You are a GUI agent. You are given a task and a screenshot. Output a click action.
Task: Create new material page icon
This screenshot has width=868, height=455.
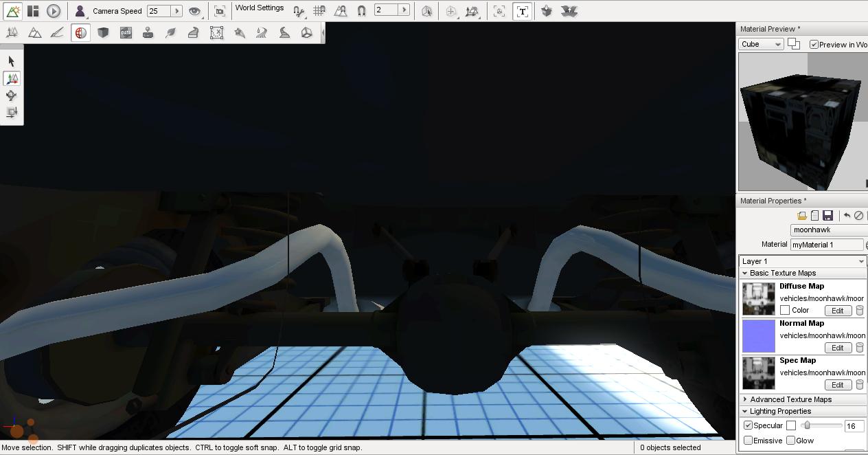[x=814, y=216]
